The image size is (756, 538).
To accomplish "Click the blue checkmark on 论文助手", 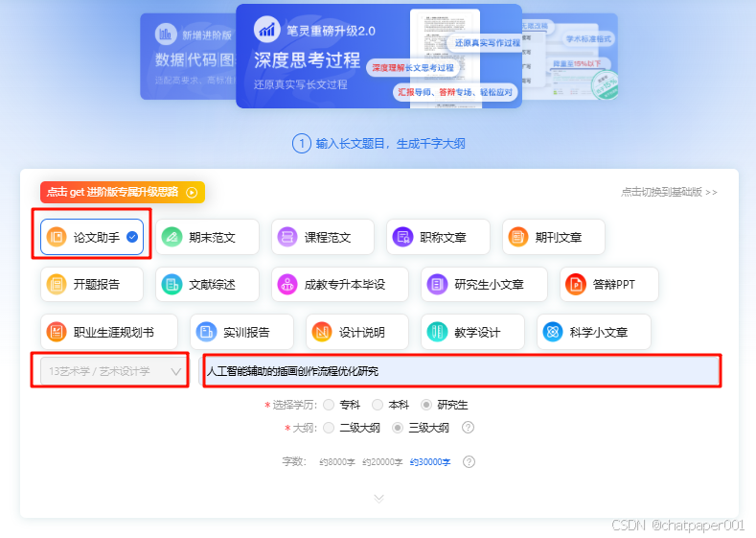I will [132, 237].
